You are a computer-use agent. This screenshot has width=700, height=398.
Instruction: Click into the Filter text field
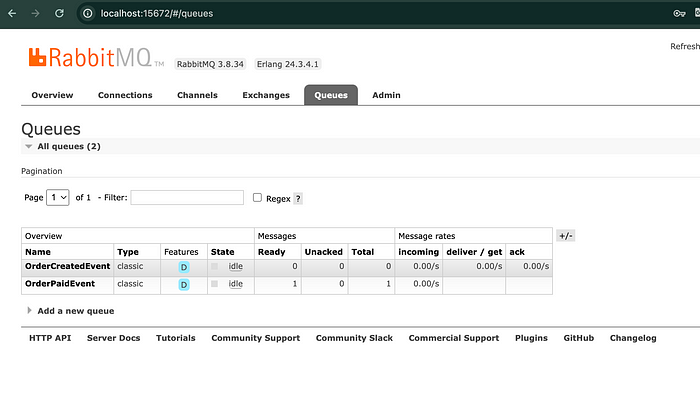pos(187,197)
